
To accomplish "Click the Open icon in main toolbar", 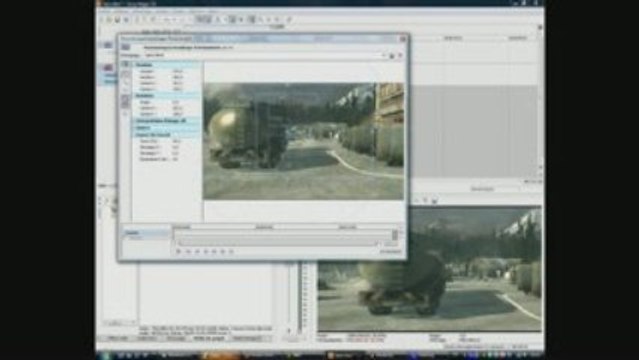I will pos(109,20).
